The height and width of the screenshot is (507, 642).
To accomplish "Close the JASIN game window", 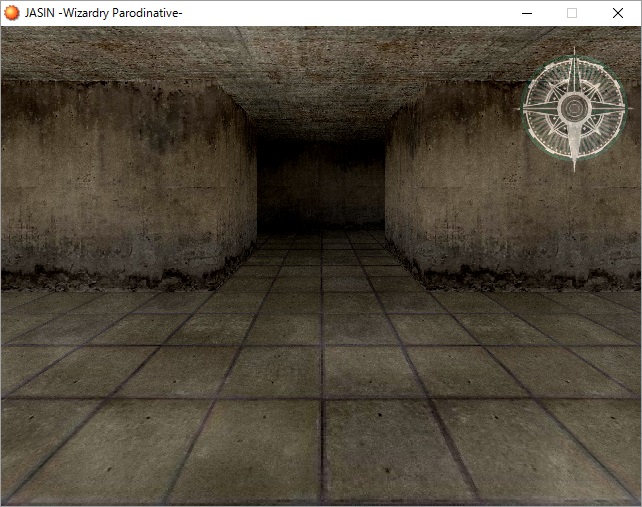I will click(618, 13).
